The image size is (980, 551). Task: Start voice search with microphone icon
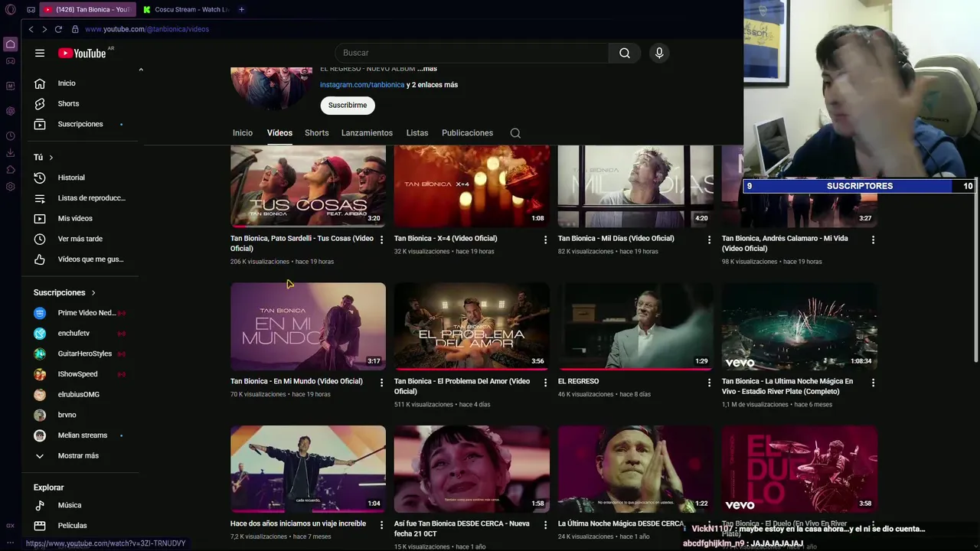659,53
